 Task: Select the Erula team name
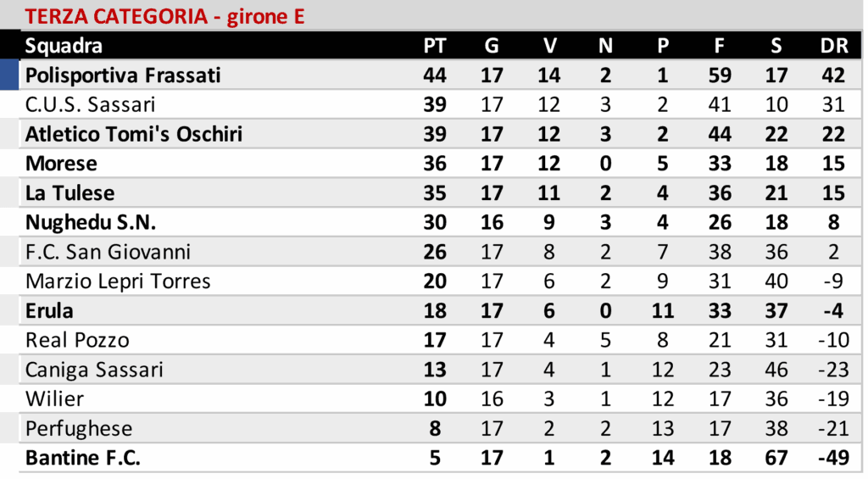(x=49, y=310)
